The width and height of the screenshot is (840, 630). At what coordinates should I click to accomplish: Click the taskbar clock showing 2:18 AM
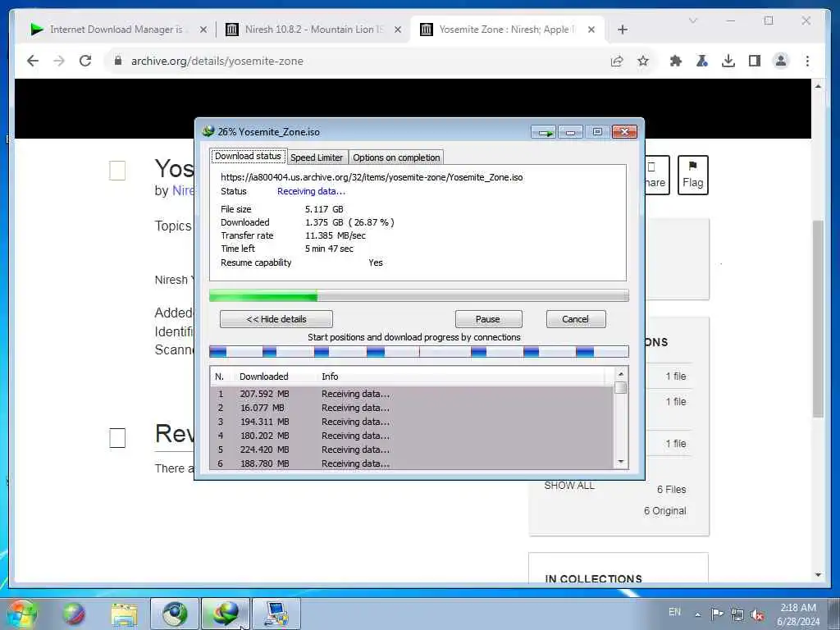point(798,614)
